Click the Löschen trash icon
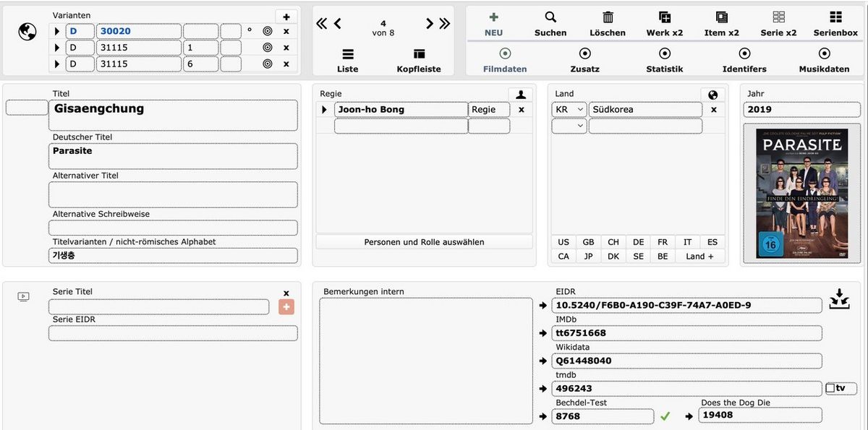This screenshot has width=868, height=430. (x=608, y=17)
